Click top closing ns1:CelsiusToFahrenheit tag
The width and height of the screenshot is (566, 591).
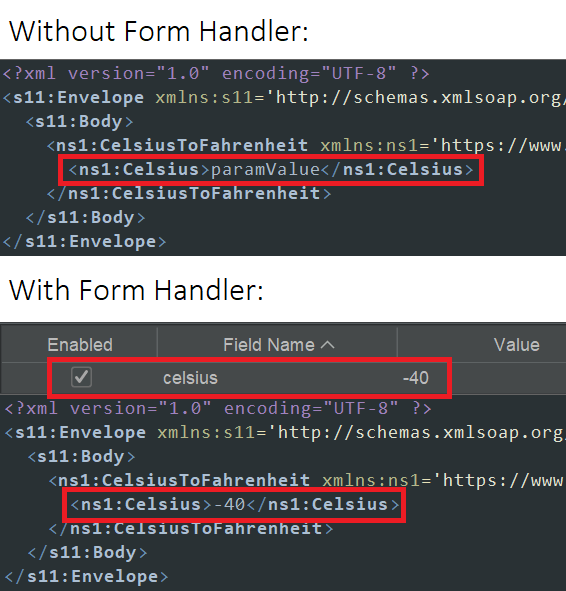tap(189, 193)
